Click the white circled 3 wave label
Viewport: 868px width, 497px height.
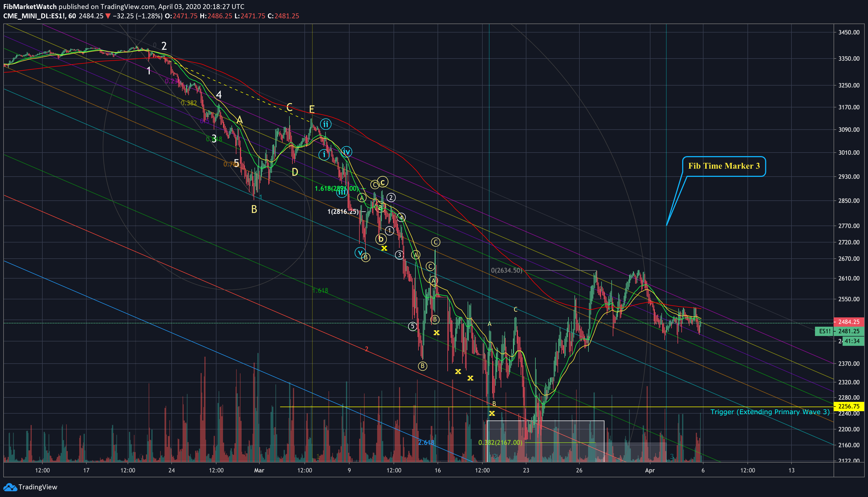click(x=399, y=255)
